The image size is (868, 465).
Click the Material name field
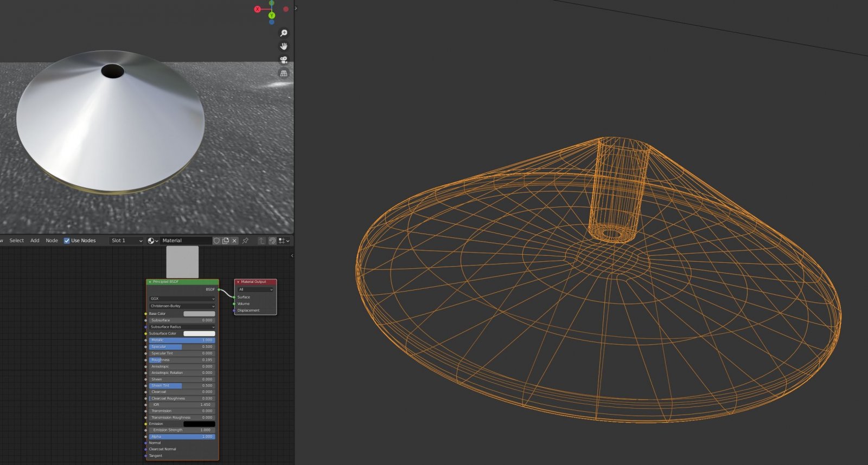tap(184, 241)
